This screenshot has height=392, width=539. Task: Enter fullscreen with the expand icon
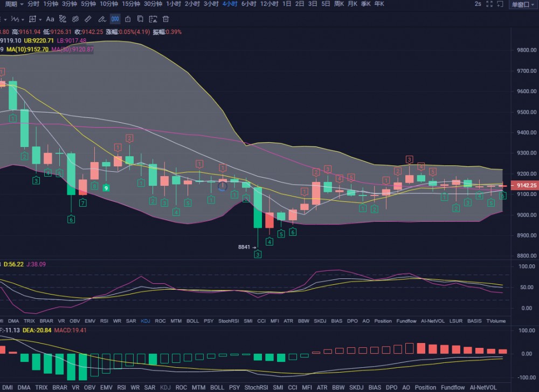[x=489, y=4]
